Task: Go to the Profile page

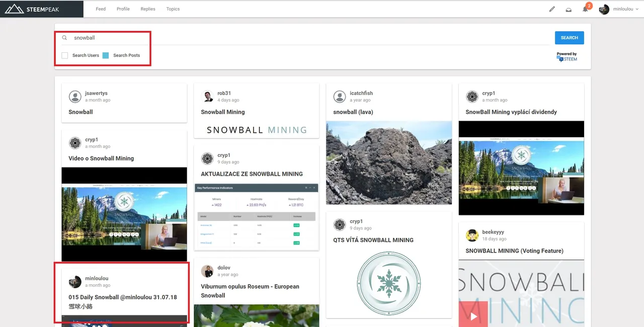Action: [x=123, y=9]
